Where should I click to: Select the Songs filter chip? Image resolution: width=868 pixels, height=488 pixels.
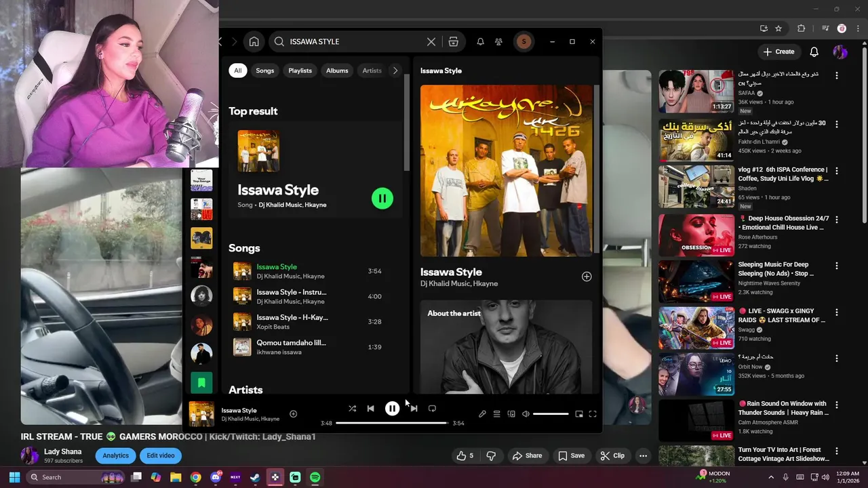coord(265,70)
